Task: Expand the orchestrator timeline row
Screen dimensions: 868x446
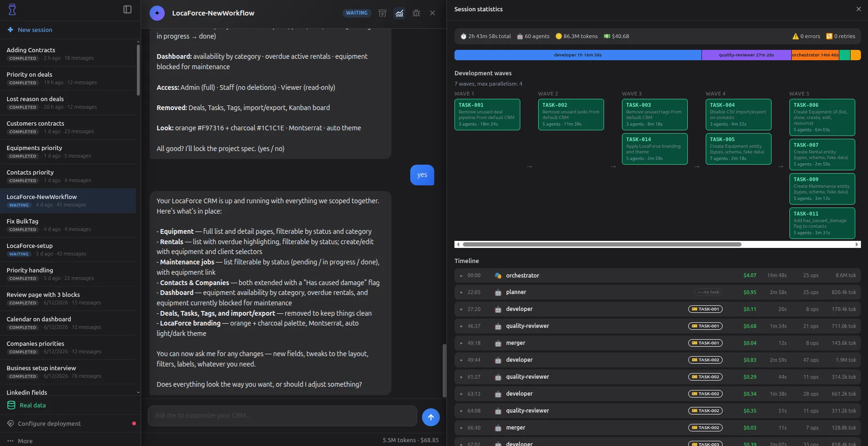Action: pyautogui.click(x=462, y=276)
